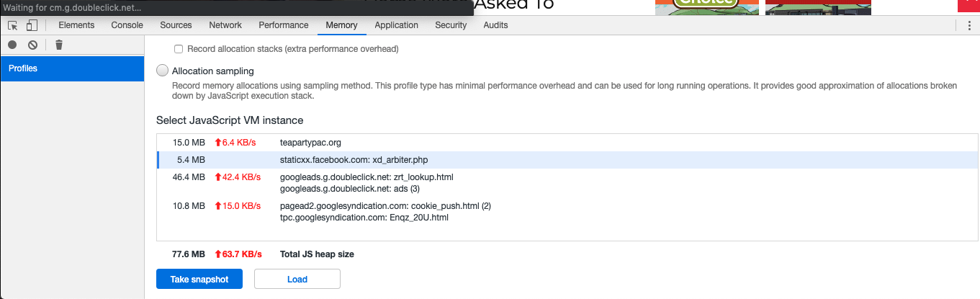Open the DevTools three-dot menu
This screenshot has height=299, width=980.
(969, 25)
